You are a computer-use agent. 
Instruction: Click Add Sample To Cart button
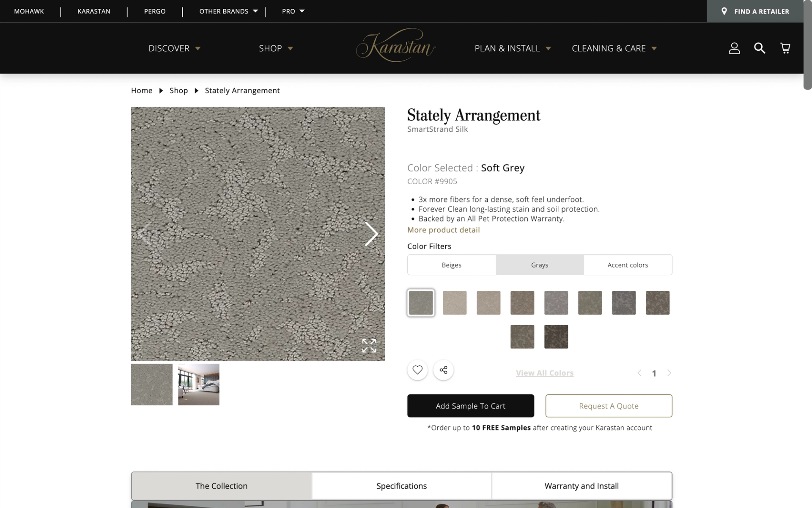(470, 406)
